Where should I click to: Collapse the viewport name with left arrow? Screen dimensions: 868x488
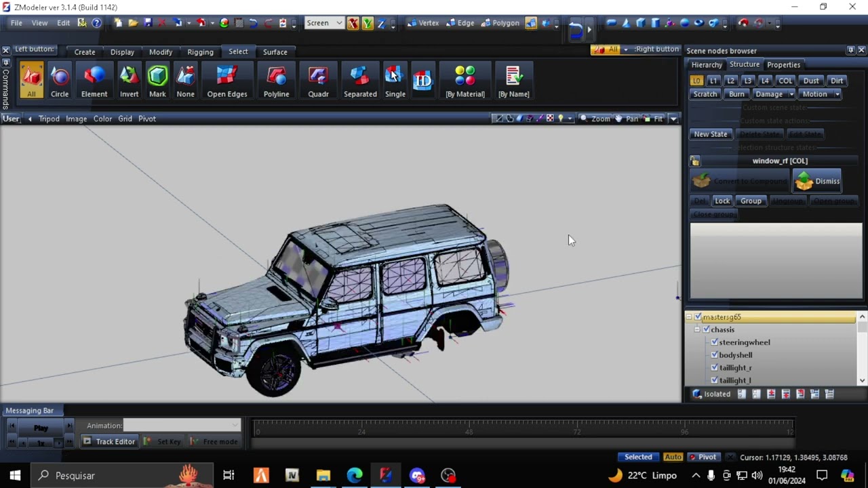pos(30,119)
